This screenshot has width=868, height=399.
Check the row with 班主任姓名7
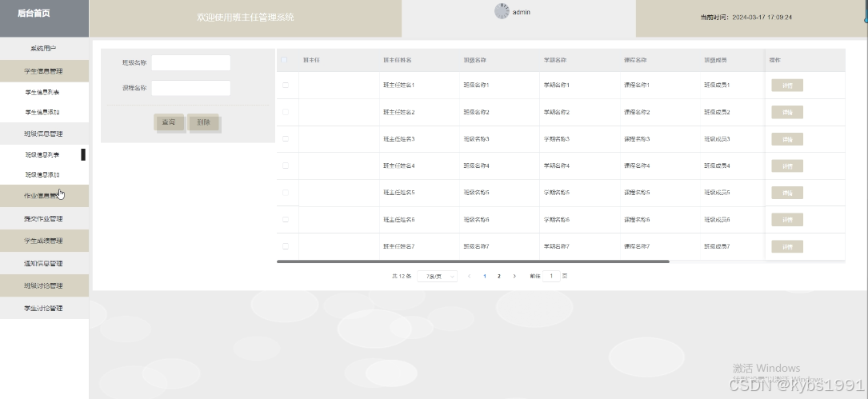coord(286,246)
